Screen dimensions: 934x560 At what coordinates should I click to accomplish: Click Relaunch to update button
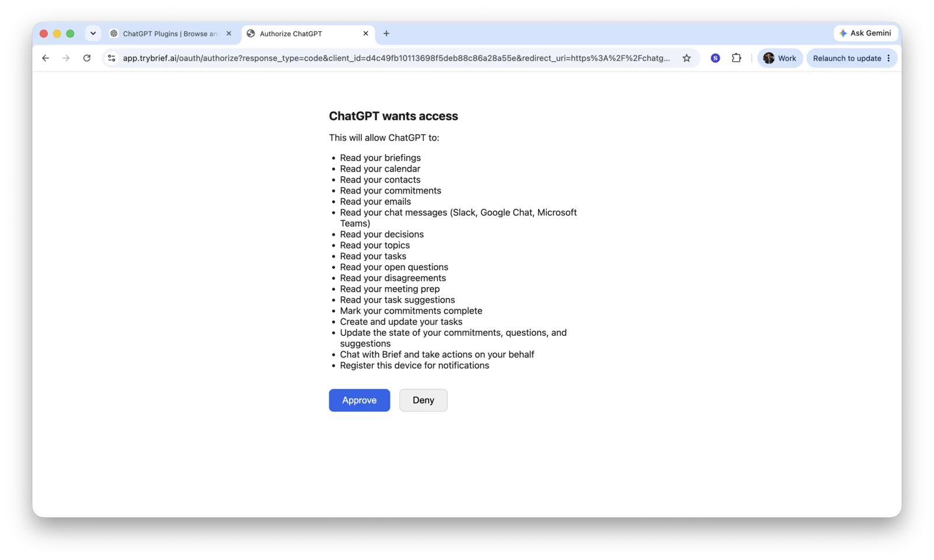pyautogui.click(x=852, y=58)
